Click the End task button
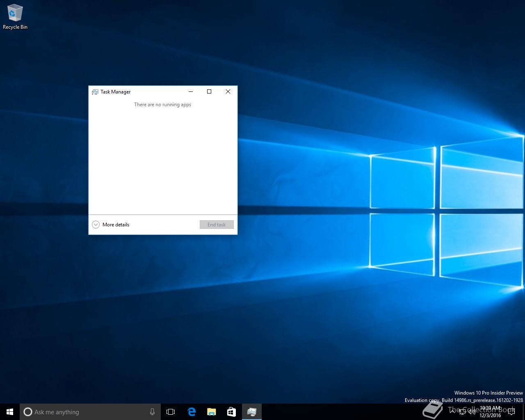525x420 pixels. point(217,224)
